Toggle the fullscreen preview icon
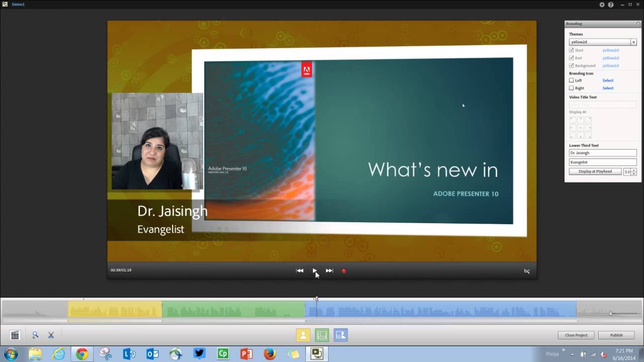 (527, 271)
